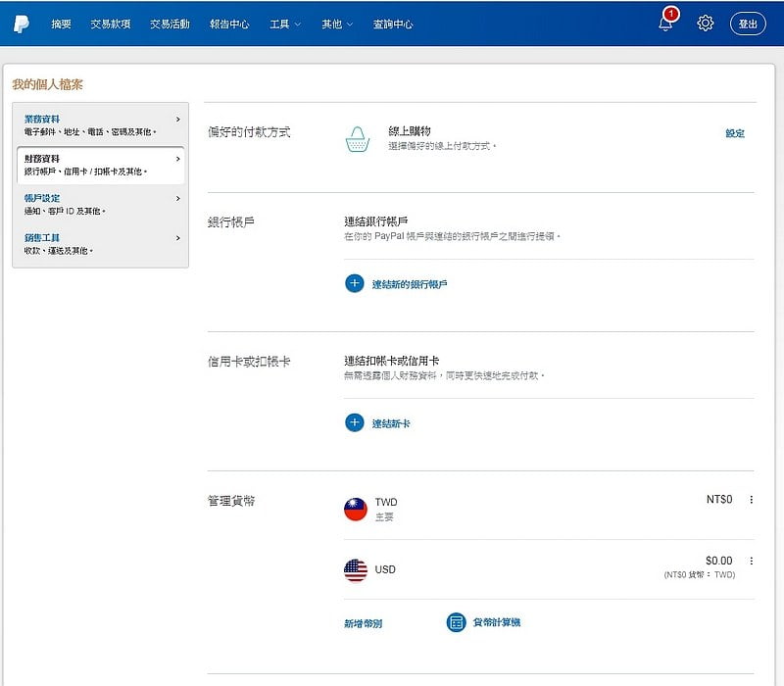Click the 新增幣別 link

(363, 623)
